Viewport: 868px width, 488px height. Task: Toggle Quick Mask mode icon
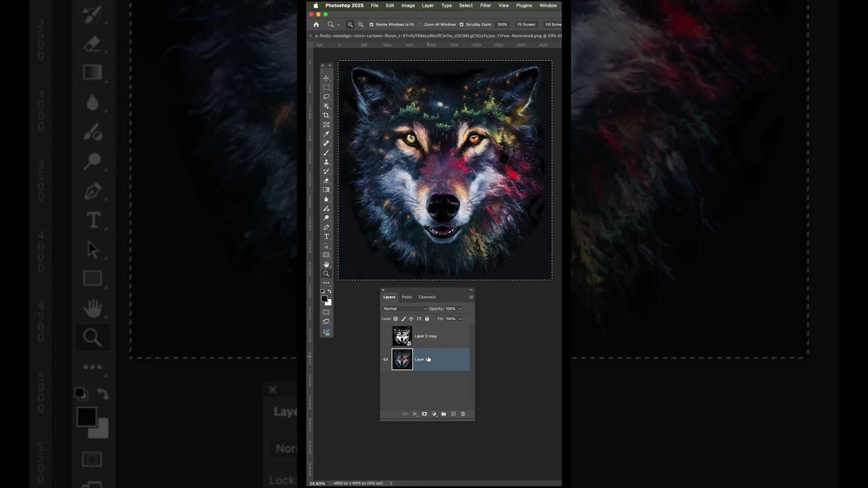point(326,312)
